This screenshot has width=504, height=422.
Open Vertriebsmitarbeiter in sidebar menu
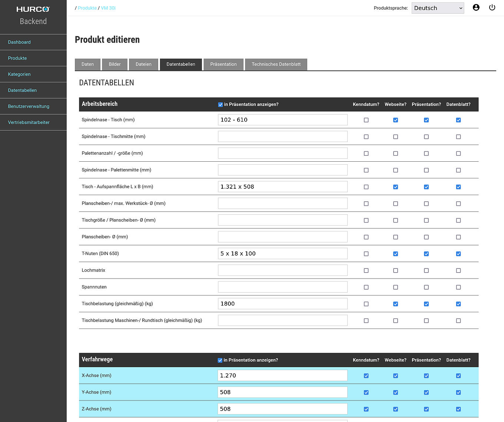click(29, 122)
